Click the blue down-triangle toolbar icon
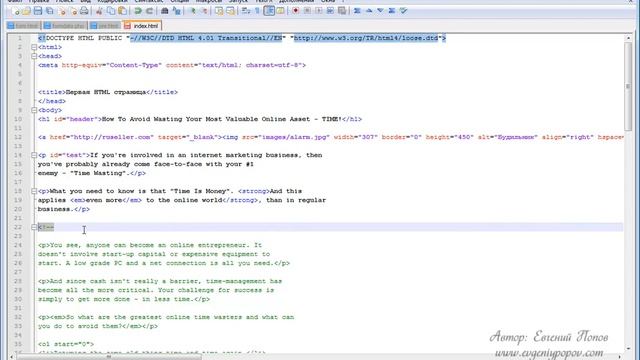The image size is (640, 360). tap(380, 11)
